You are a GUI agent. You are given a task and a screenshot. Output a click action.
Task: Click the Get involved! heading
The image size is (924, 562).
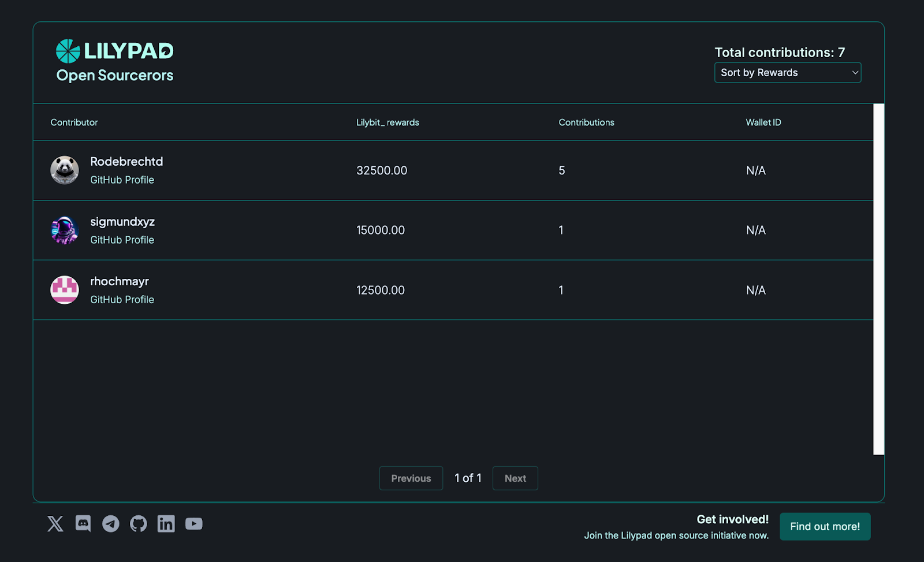(x=732, y=519)
